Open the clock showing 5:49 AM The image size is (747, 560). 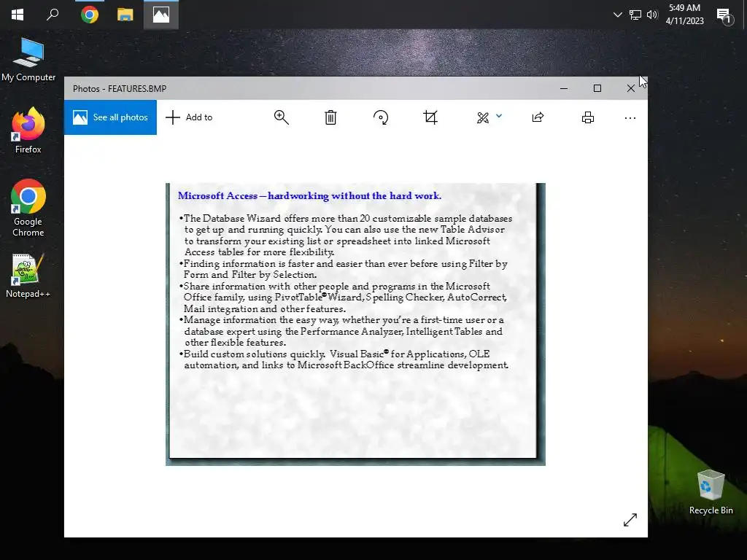[684, 15]
